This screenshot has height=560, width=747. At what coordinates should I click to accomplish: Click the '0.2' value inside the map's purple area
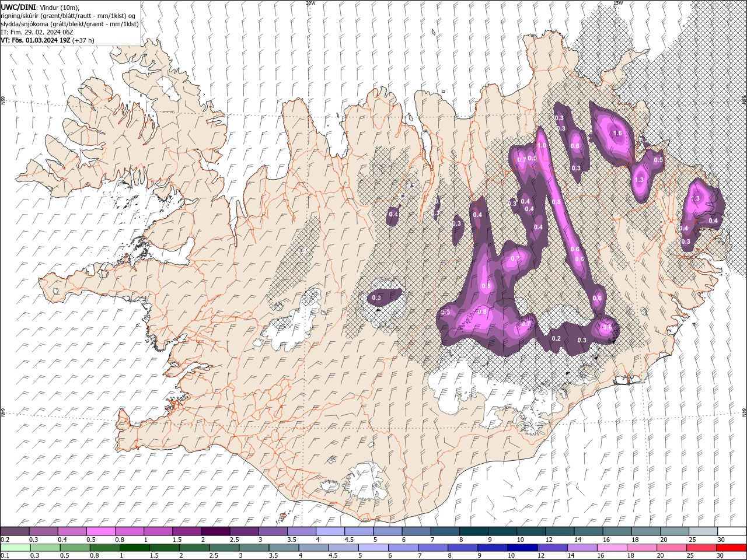pos(556,339)
